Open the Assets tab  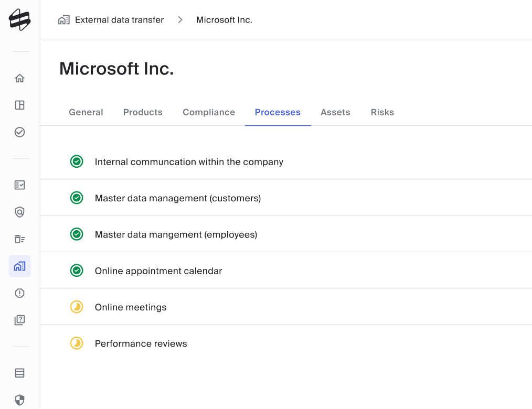[335, 112]
